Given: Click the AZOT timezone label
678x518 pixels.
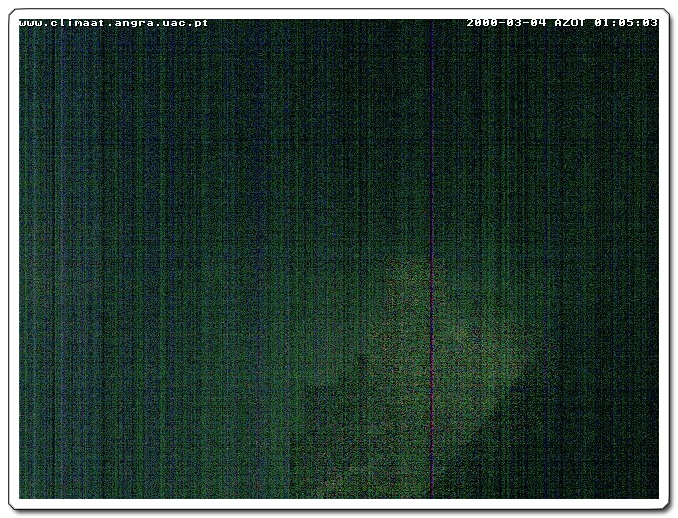Looking at the screenshot, I should pyautogui.click(x=570, y=22).
